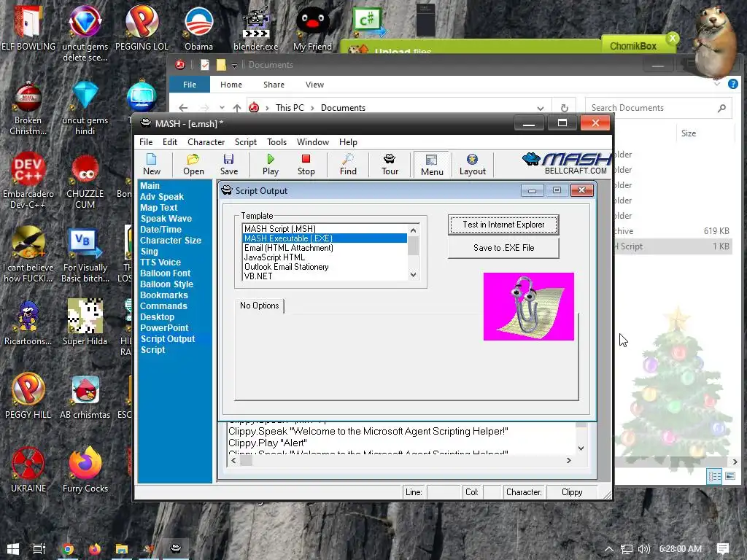Open Balloon Font in the sidebar

click(x=165, y=273)
